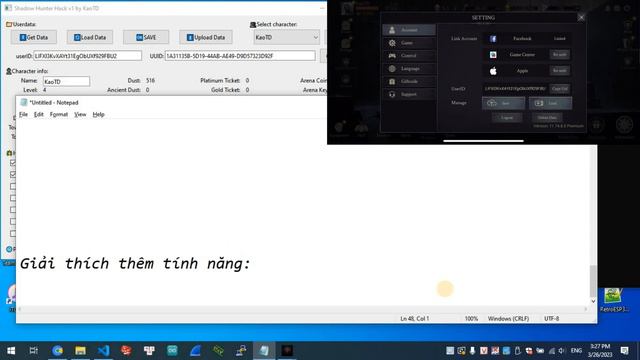The height and width of the screenshot is (360, 640).
Task: Open the Select character dropdown showing KaoTD
Action: (286, 37)
